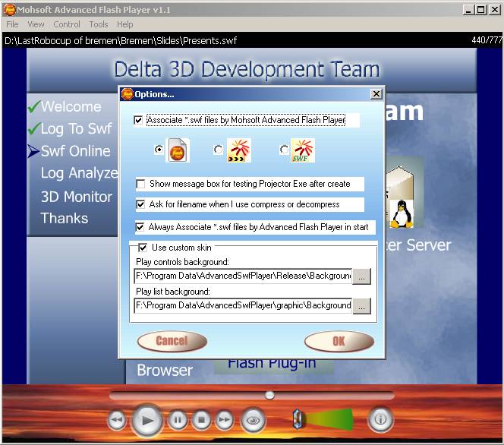
Task: Minimize the Flash Player window
Action: pos(468,10)
